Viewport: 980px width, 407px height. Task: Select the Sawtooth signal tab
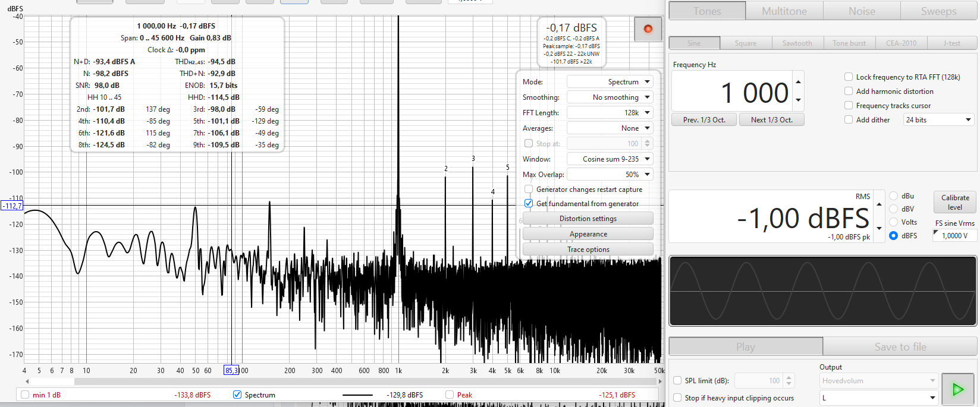tap(797, 43)
